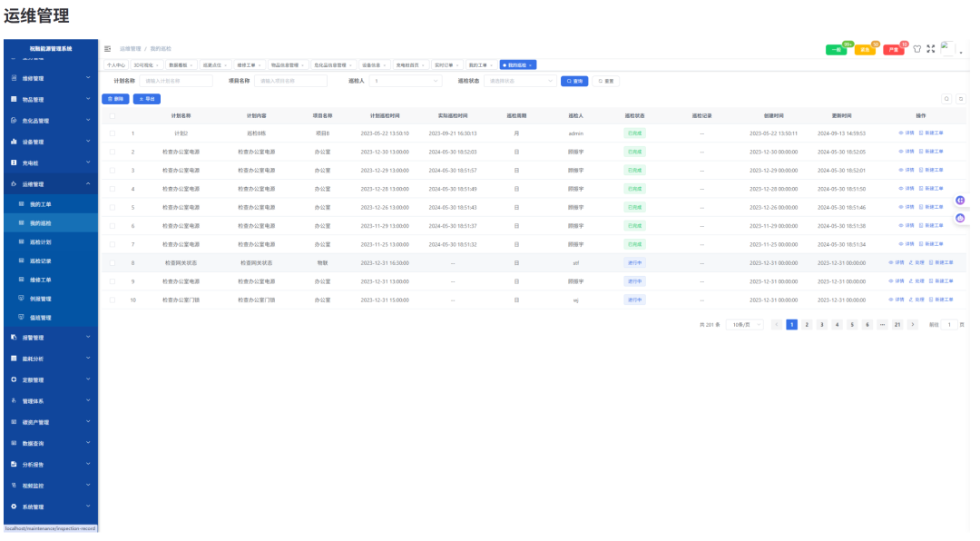Switch to the 我的工单 tab
This screenshot has width=980, height=541.
[481, 65]
